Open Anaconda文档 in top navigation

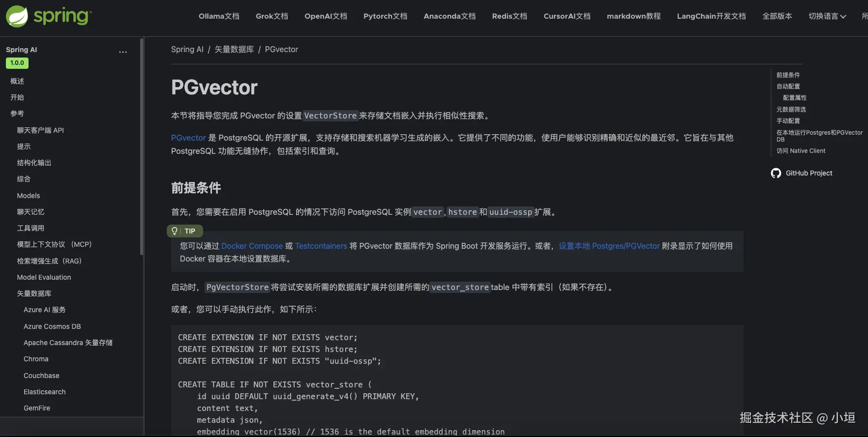[449, 16]
